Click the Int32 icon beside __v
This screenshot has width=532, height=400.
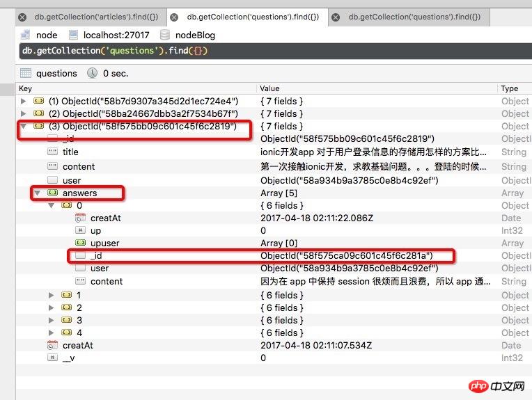pos(53,358)
